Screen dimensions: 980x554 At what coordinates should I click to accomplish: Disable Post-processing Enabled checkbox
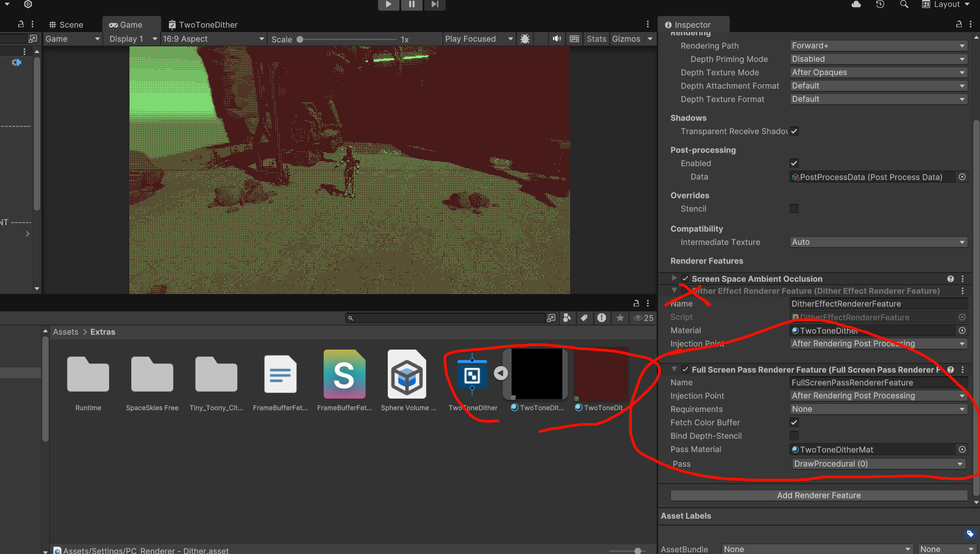point(794,163)
